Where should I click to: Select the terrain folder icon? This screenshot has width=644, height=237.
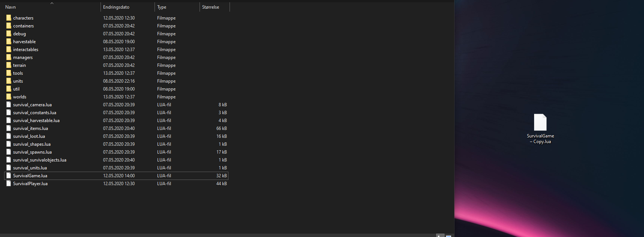(x=9, y=65)
